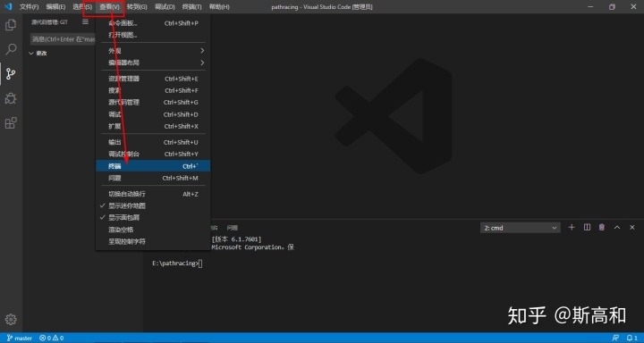The width and height of the screenshot is (644, 343).
Task: Select 搜索 Ctrl+Shift+F menu entry
Action: coord(153,90)
